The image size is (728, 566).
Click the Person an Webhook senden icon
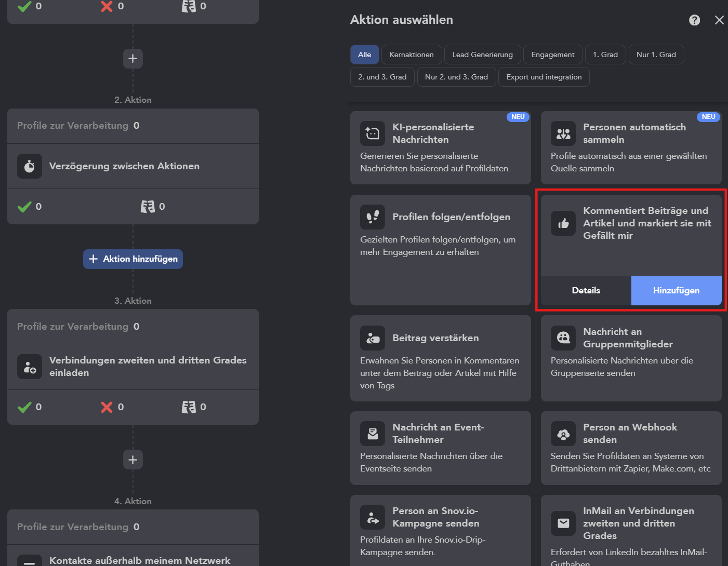pyautogui.click(x=563, y=434)
